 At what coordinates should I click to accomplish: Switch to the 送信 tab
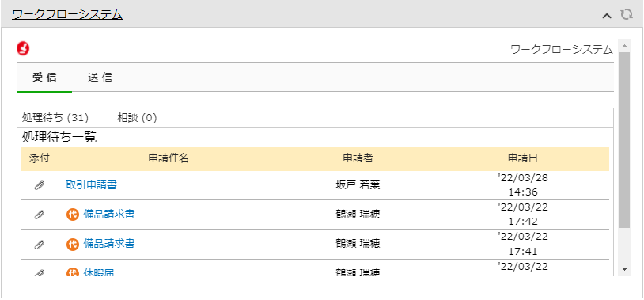[x=100, y=78]
